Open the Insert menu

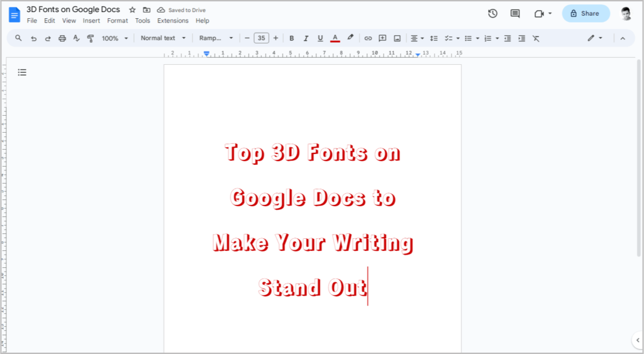point(91,21)
